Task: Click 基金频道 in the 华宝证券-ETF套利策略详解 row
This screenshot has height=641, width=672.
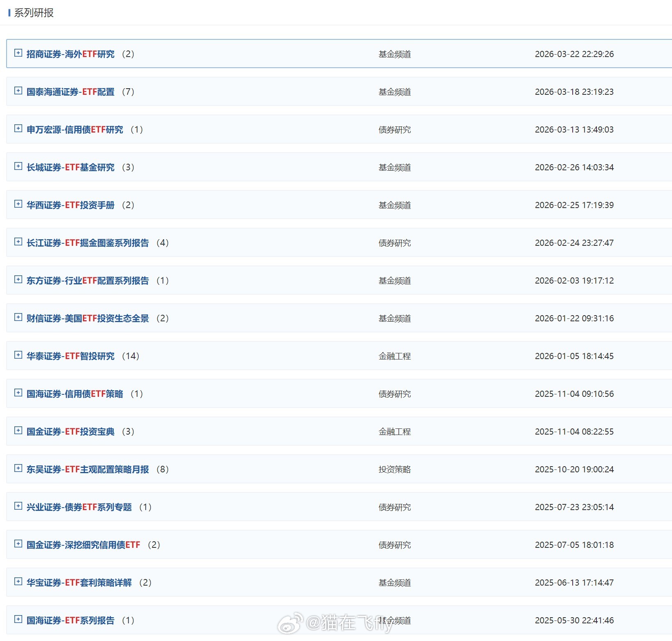Action: 394,583
